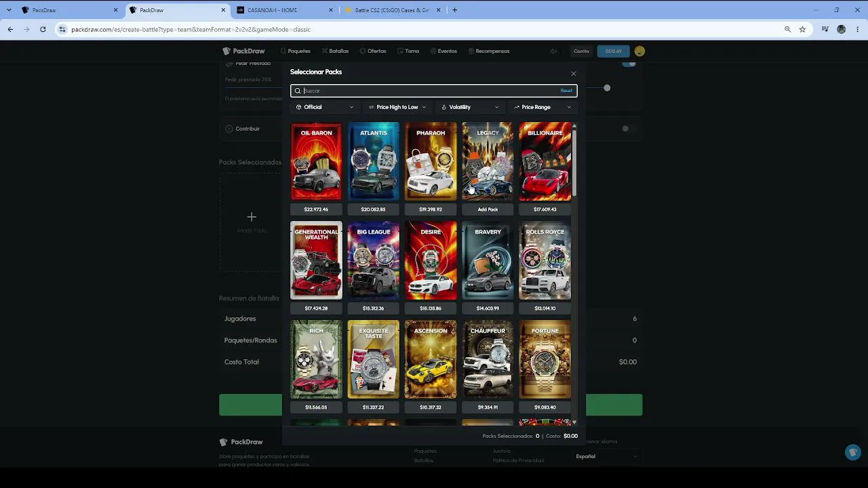Viewport: 868px width, 488px height.
Task: Click the $17,609.43 price under Billionaire
Action: pos(545,209)
